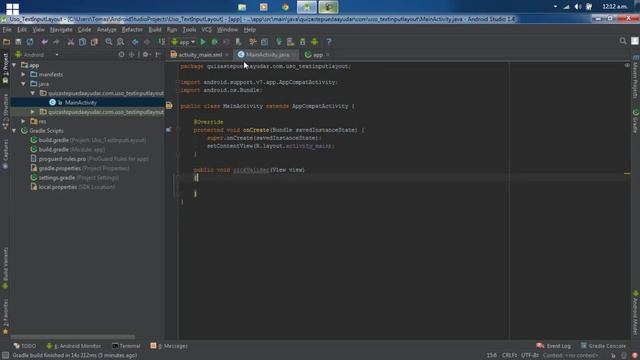Viewport: 640px width, 360px height.
Task: Open the Messages tool window
Action: 169,346
